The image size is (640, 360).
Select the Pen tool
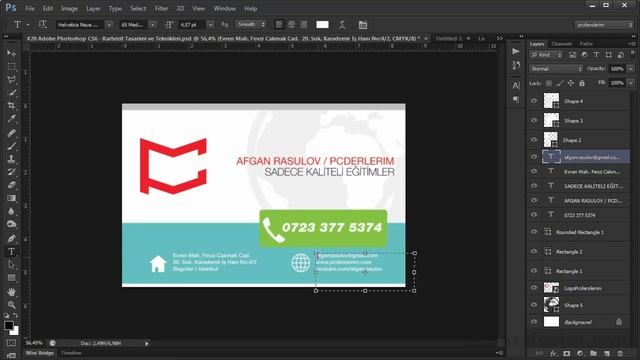11,238
